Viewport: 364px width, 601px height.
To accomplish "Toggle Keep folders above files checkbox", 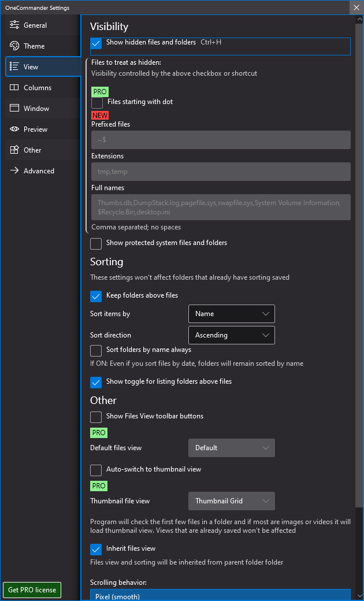I will tap(96, 296).
